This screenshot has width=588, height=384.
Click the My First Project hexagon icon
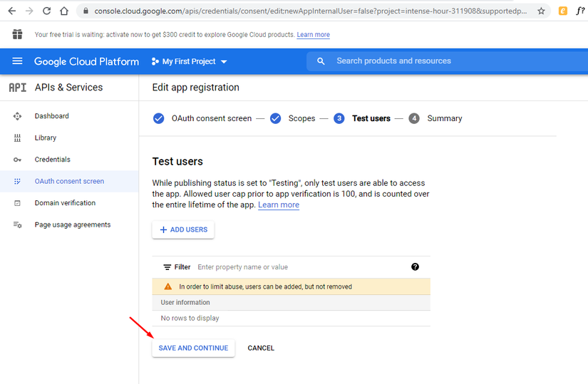point(155,61)
